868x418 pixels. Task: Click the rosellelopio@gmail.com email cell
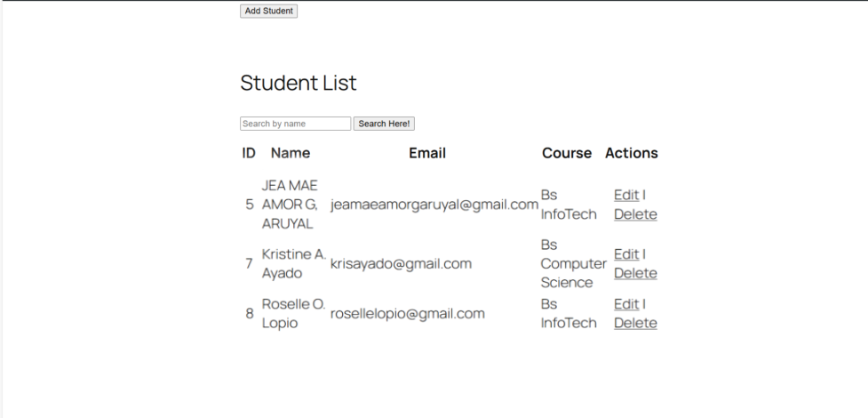pos(407,314)
